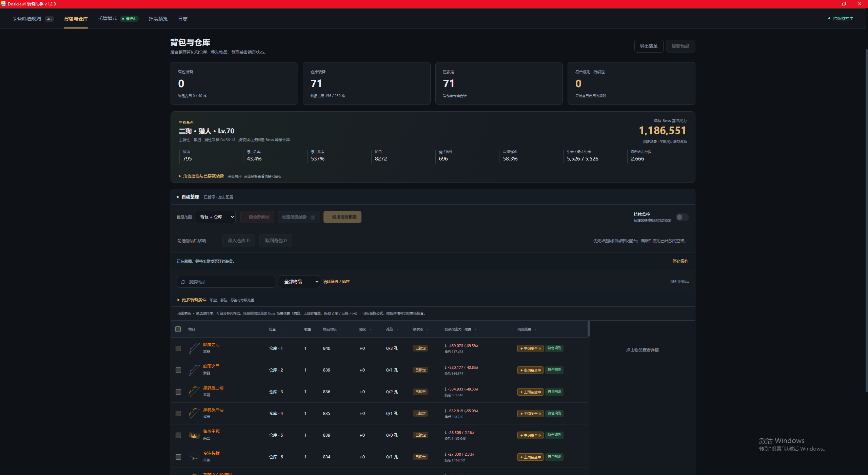868x475 pixels.
Task: Toggle the 持续监控 switch
Action: pyautogui.click(x=682, y=217)
